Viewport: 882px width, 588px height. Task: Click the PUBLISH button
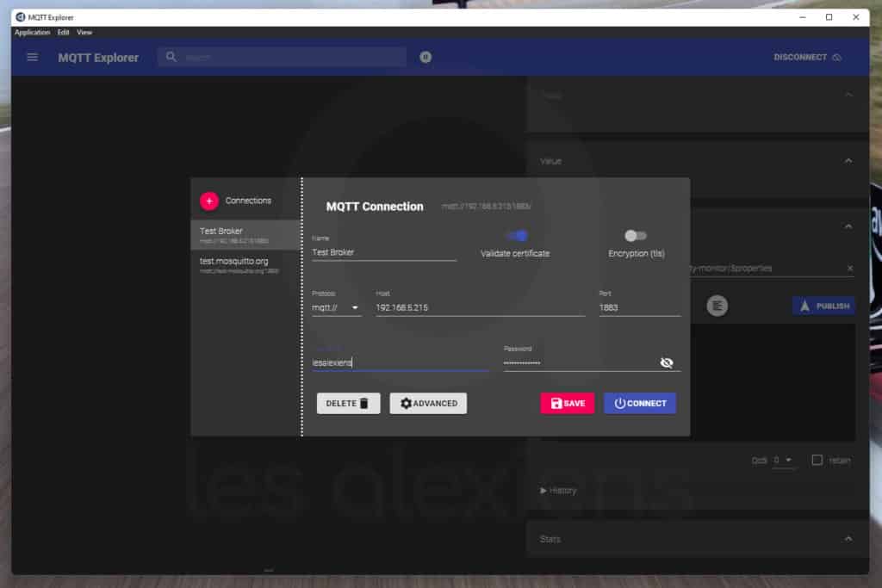[x=824, y=306]
